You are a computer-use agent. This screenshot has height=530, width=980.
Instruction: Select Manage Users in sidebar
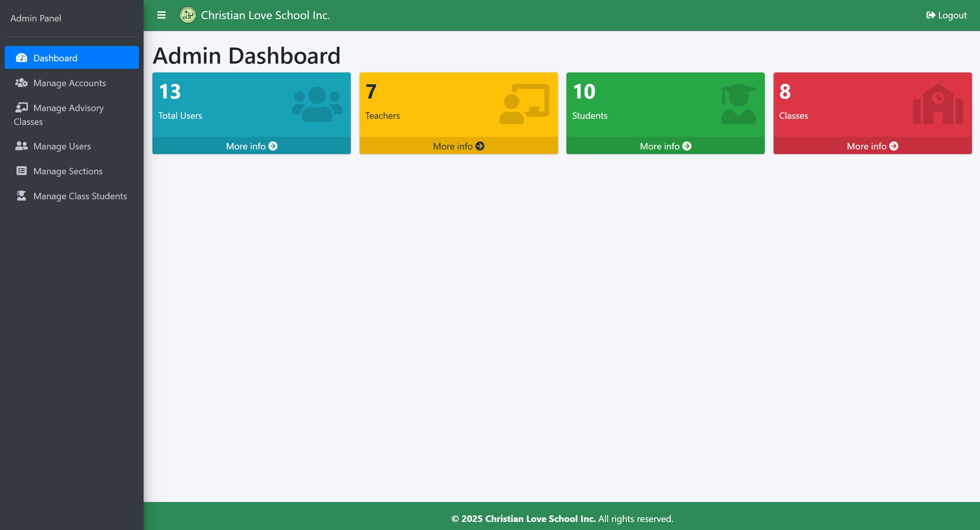[x=62, y=146]
